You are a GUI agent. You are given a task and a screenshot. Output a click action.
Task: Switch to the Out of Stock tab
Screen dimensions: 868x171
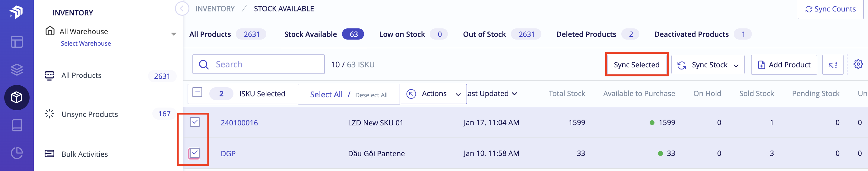[484, 34]
